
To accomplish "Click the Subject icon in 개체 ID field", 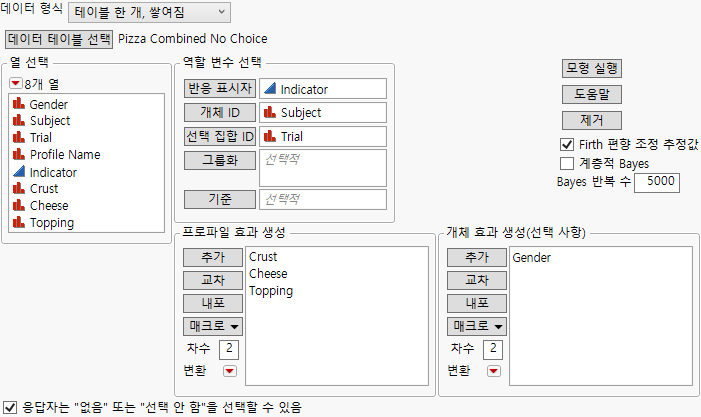I will [270, 113].
